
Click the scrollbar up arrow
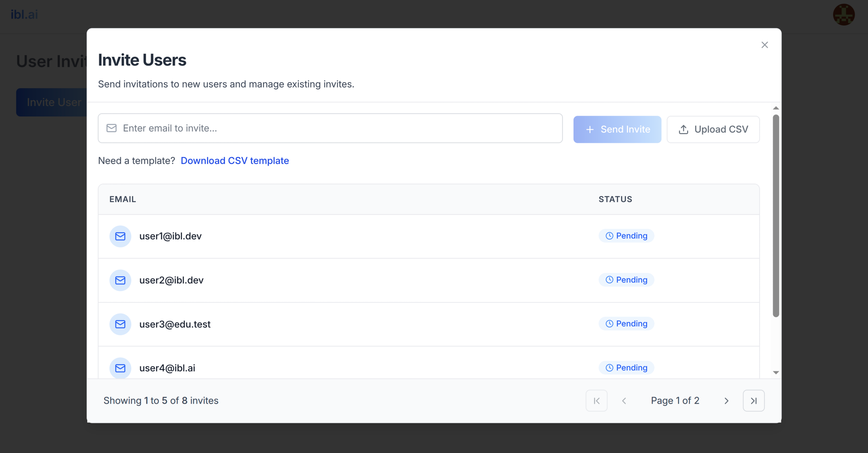click(776, 108)
